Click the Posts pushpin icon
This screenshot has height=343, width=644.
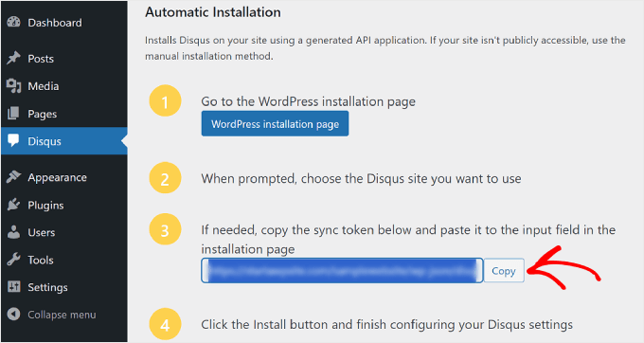click(13, 59)
